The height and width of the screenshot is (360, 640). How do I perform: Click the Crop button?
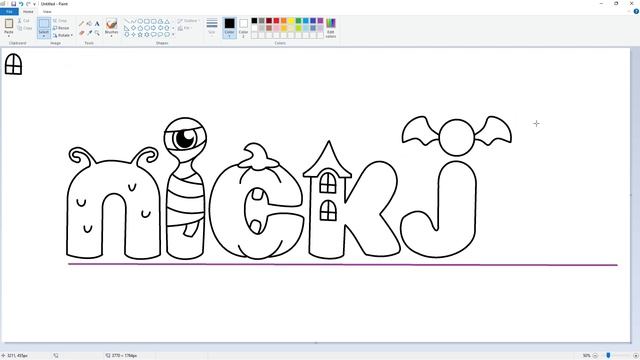pos(60,20)
